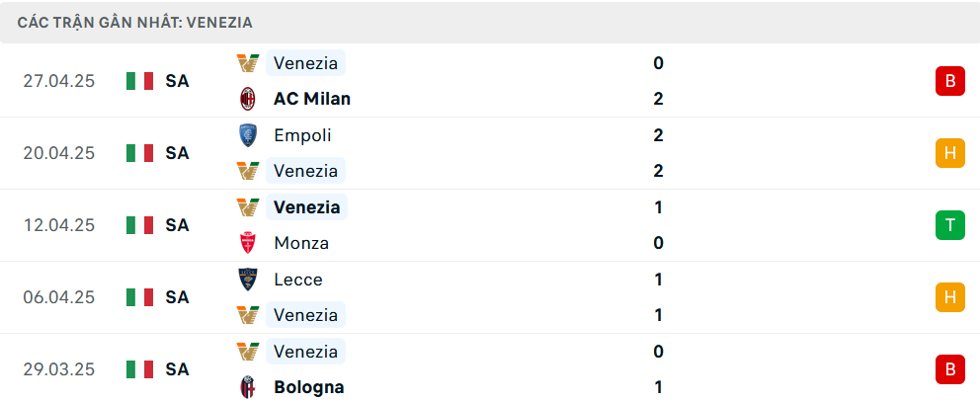Select the bold Venezia name in Monza match
980x402 pixels.
pos(306,207)
